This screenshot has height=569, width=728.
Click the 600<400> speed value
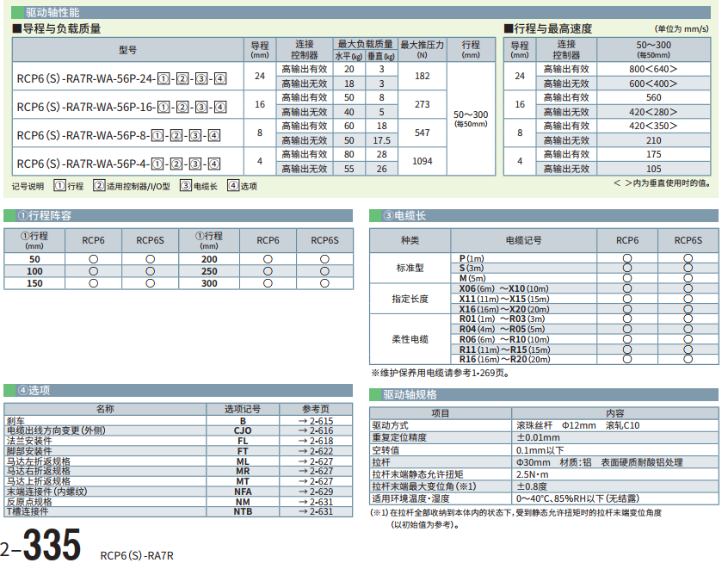tap(653, 83)
